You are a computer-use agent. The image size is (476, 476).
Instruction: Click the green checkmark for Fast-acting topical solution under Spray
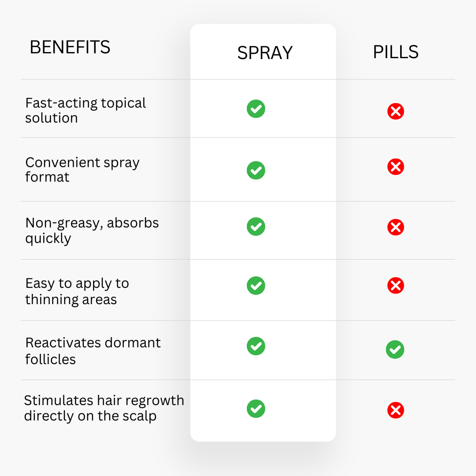point(256,109)
